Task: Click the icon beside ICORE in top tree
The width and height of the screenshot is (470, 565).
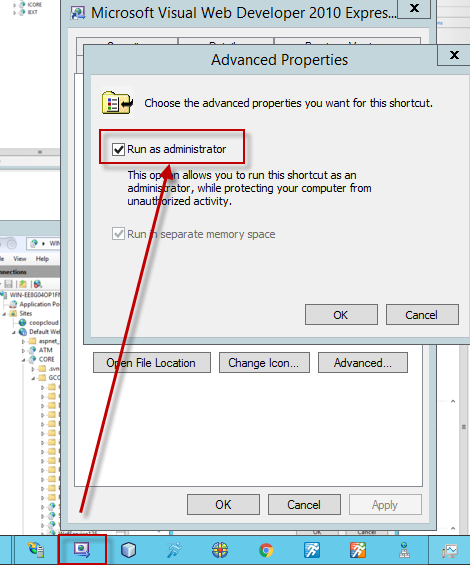Action: pos(22,5)
